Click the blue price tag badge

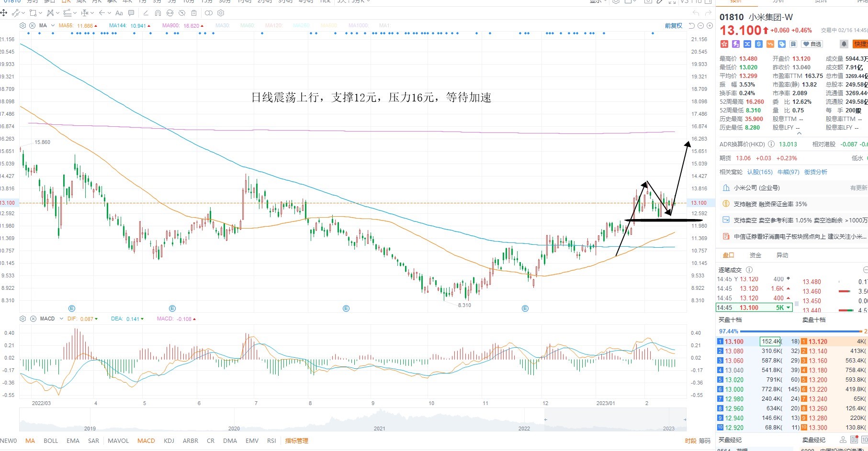pyautogui.click(x=782, y=44)
